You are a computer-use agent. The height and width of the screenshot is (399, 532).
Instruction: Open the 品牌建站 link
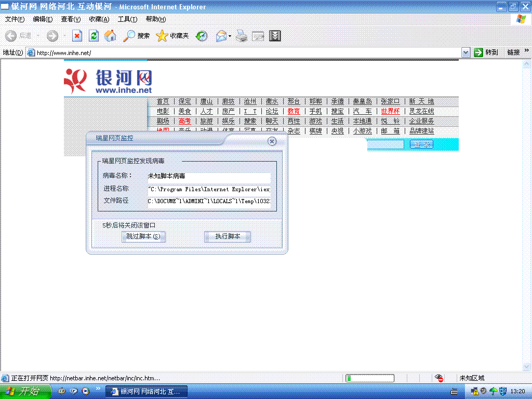421,130
